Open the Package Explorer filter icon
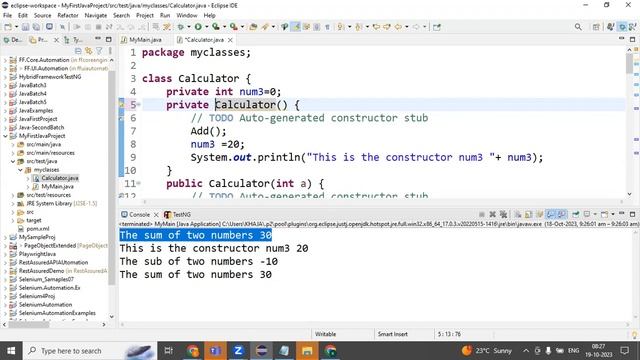The image size is (640, 360). [99, 51]
